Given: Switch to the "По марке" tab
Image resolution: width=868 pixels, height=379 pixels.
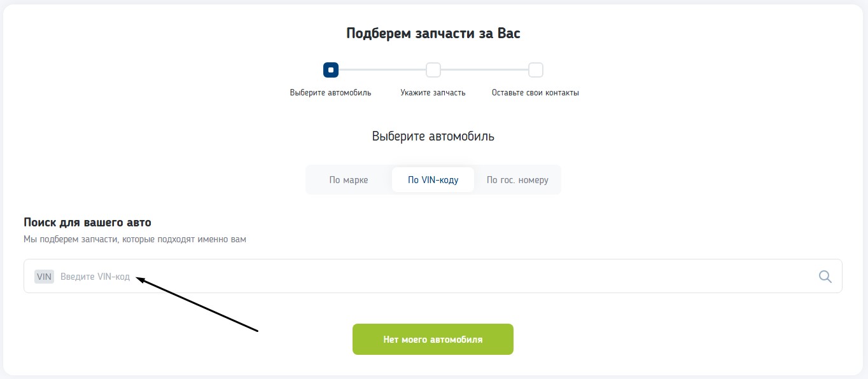Looking at the screenshot, I should point(349,180).
